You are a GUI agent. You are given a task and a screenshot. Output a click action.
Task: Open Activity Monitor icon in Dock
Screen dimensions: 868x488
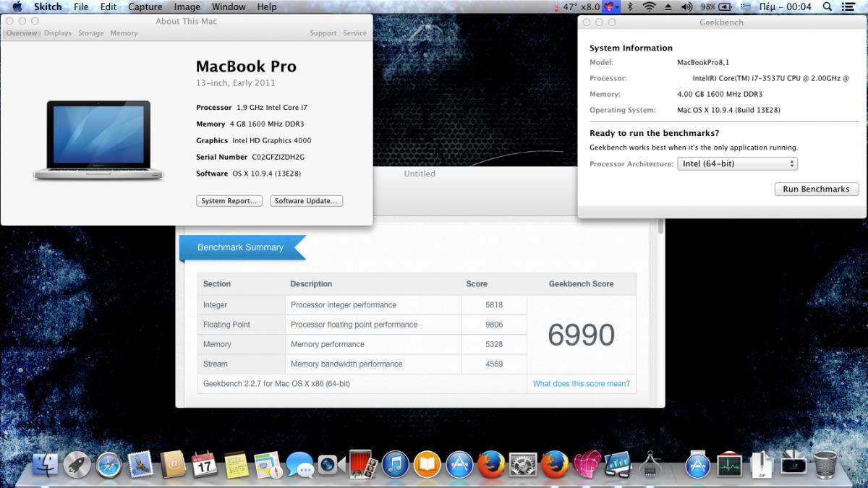click(x=729, y=464)
